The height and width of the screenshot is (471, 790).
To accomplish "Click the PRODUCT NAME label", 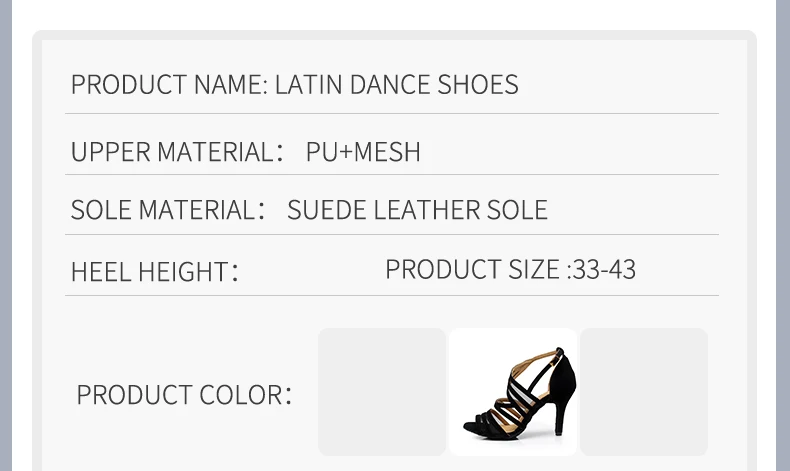I will (x=169, y=84).
